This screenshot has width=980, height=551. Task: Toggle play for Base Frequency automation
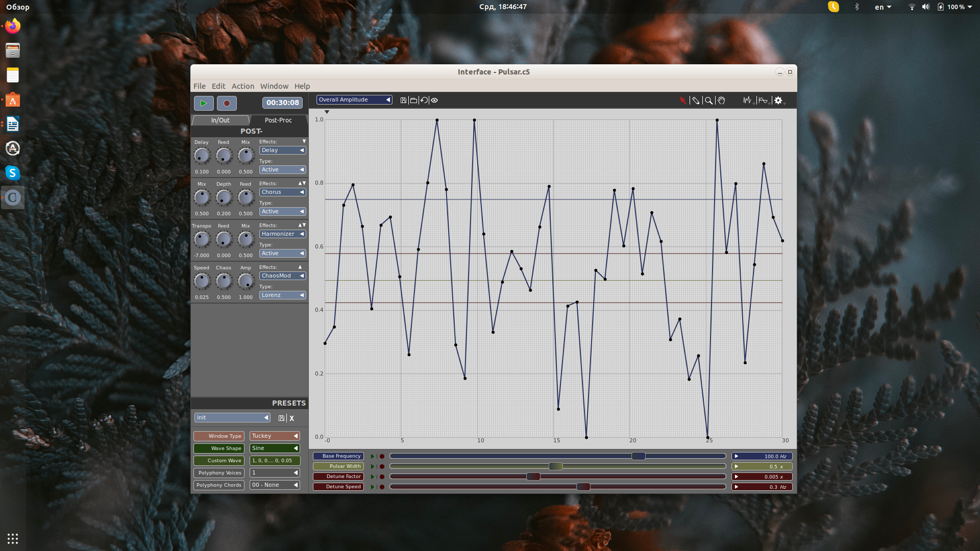pos(373,457)
